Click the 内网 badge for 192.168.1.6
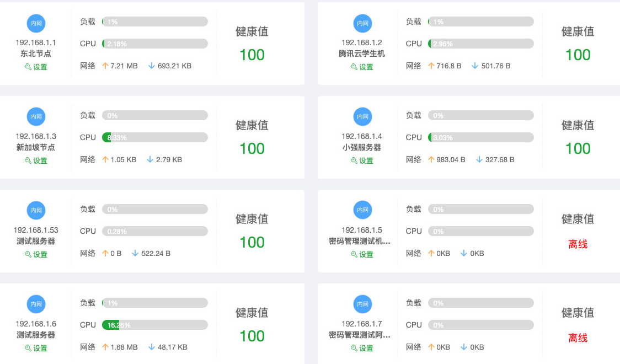This screenshot has height=364, width=620. [36, 304]
